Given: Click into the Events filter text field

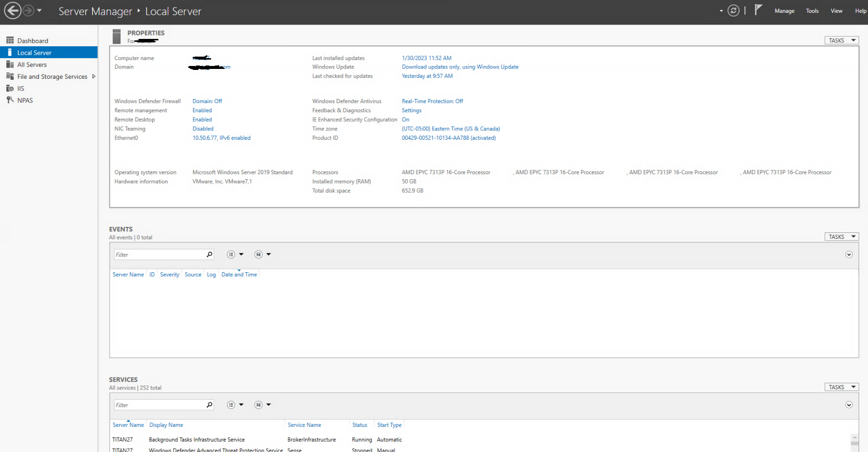Looking at the screenshot, I should click(160, 255).
